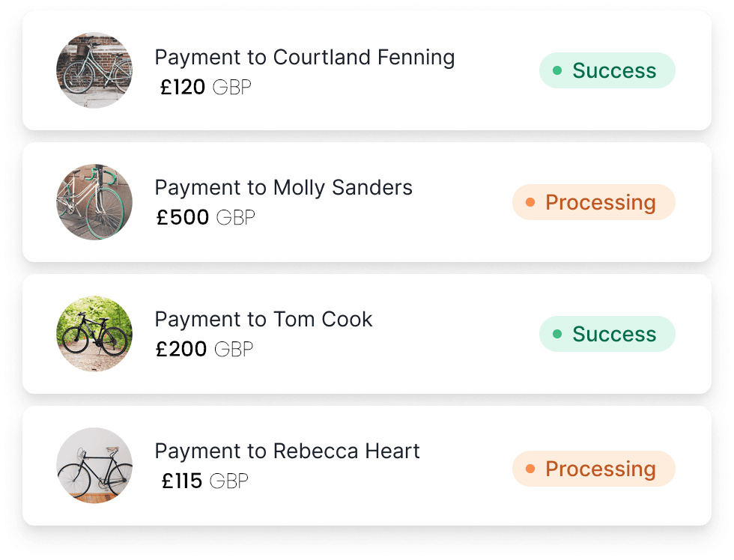This screenshot has height=560, width=734.
Task: Click Molly Sanders' bicycle avatar
Action: (x=94, y=202)
